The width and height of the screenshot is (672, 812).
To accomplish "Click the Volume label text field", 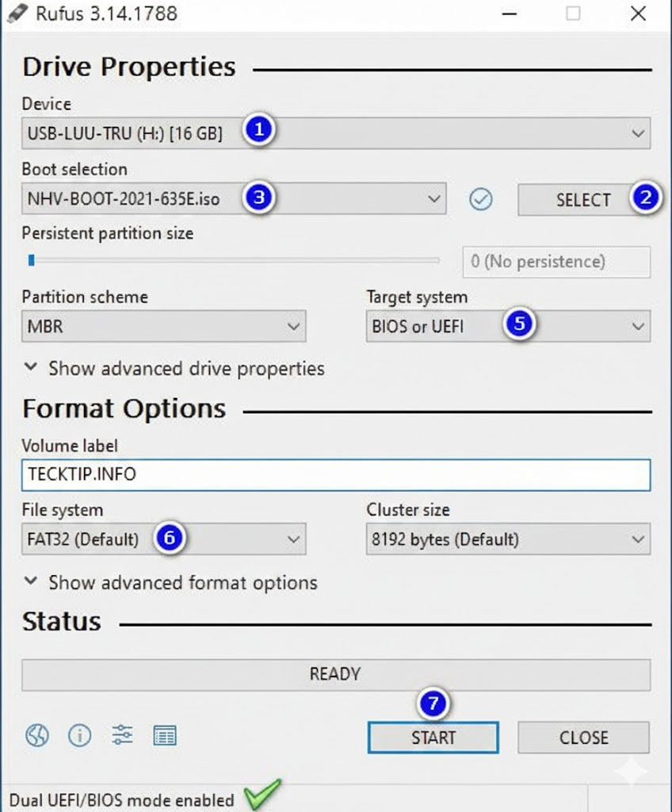I will (335, 475).
